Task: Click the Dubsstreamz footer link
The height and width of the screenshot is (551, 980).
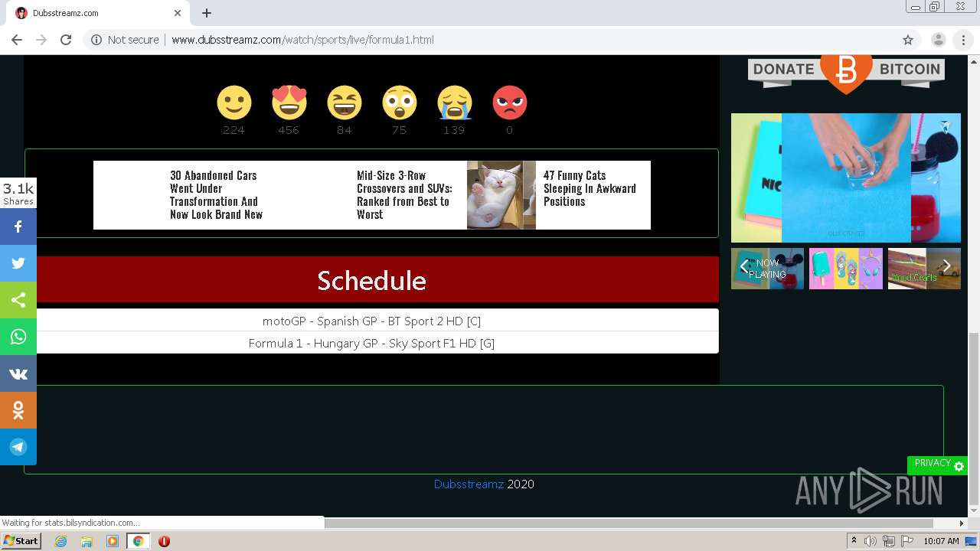Action: [x=469, y=484]
